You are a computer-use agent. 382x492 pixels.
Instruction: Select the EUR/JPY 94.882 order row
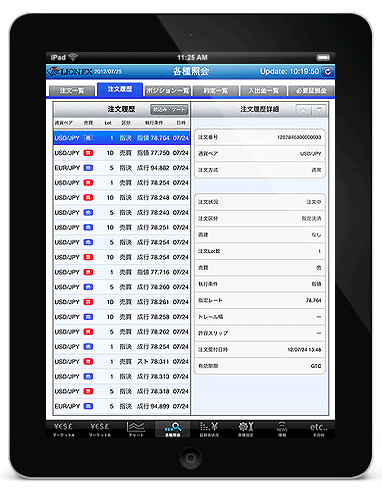pyautogui.click(x=122, y=168)
